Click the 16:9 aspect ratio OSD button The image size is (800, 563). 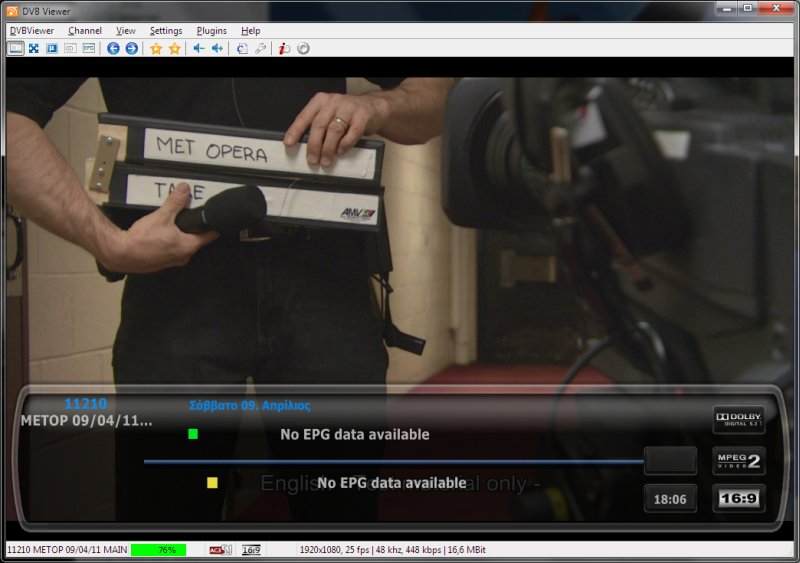click(x=738, y=498)
